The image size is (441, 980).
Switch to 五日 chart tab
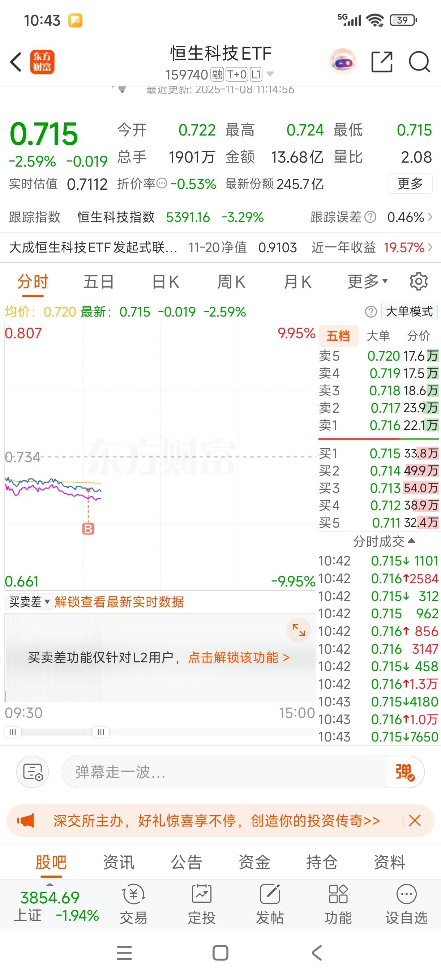[99, 282]
